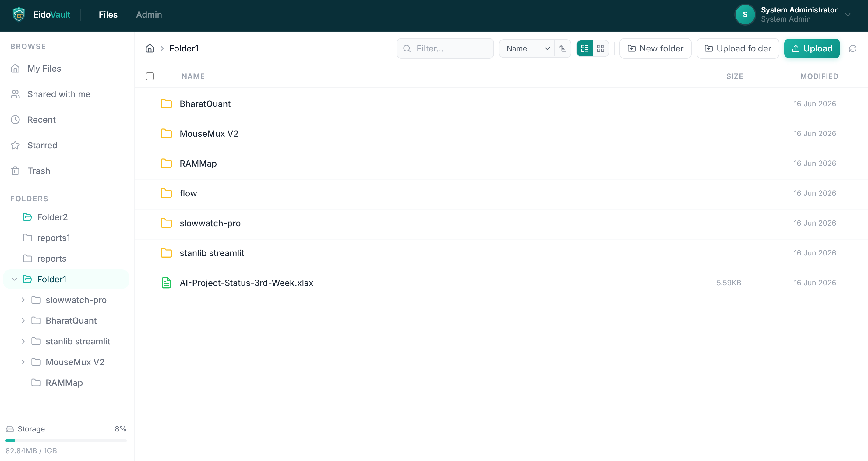Click the RAMMap folder icon in file list

coord(166,164)
